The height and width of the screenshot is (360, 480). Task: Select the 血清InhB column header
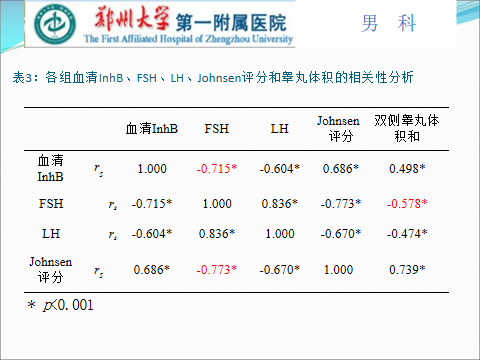(152, 129)
